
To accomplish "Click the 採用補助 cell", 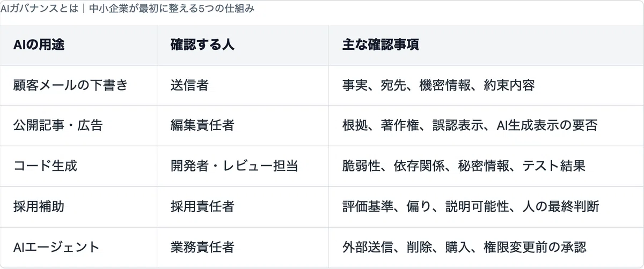I will (78, 206).
